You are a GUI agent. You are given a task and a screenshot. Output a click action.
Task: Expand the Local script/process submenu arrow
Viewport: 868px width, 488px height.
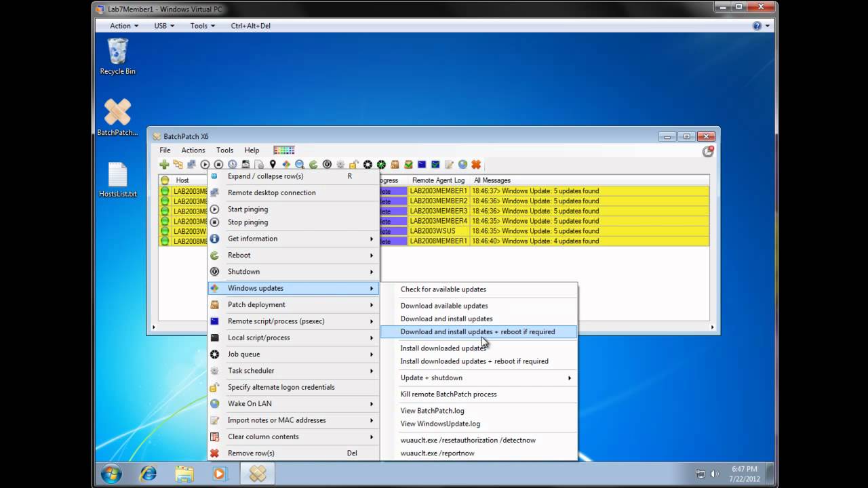pyautogui.click(x=372, y=338)
